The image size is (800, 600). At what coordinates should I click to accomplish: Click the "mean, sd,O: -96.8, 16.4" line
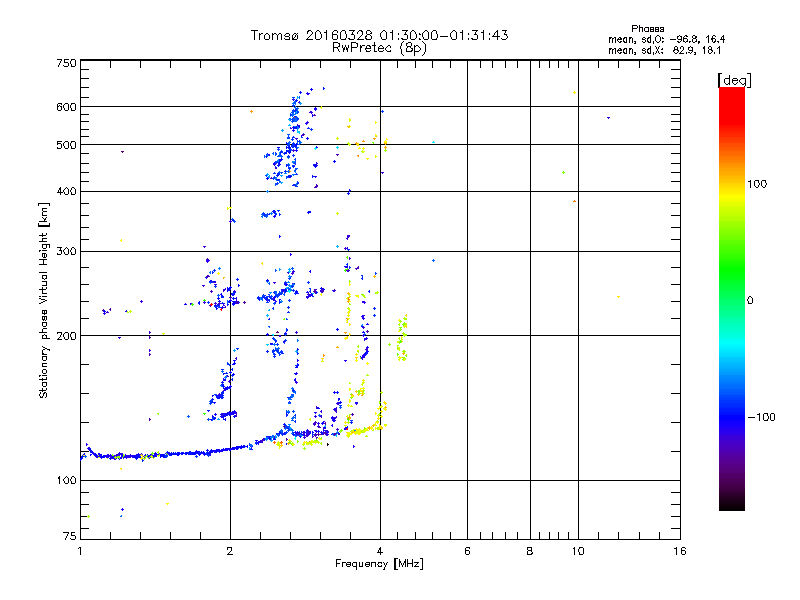[666, 39]
